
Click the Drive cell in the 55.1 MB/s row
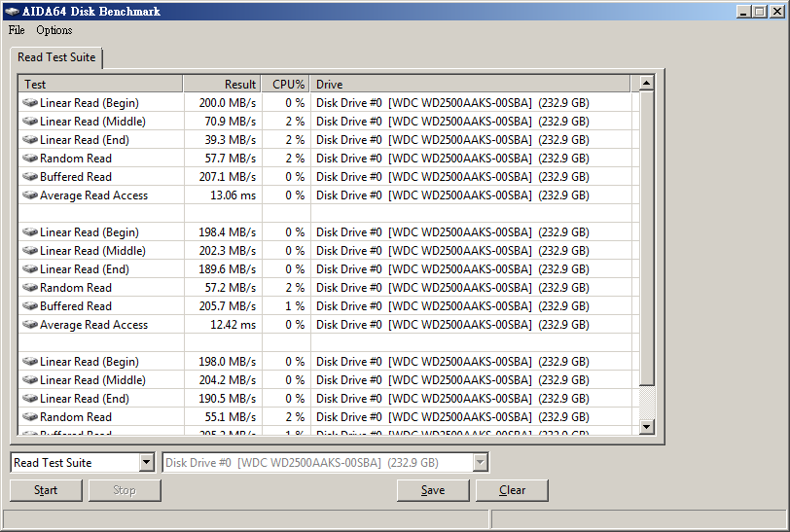471,416
